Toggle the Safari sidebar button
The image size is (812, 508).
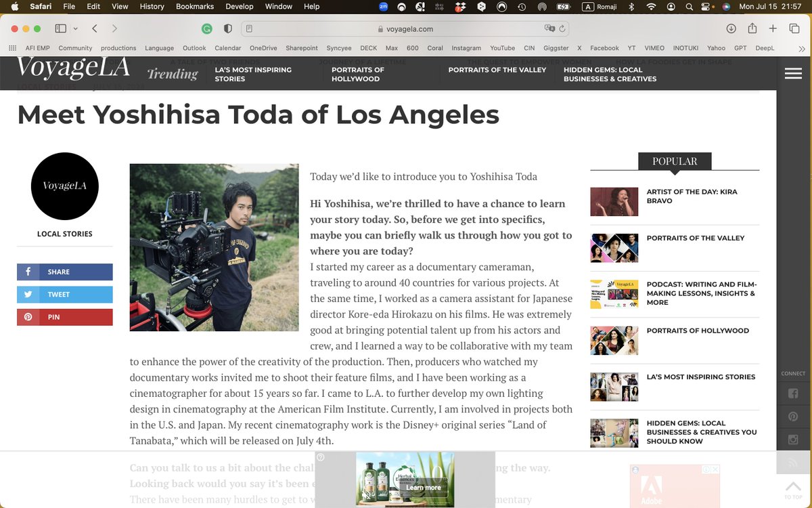60,28
